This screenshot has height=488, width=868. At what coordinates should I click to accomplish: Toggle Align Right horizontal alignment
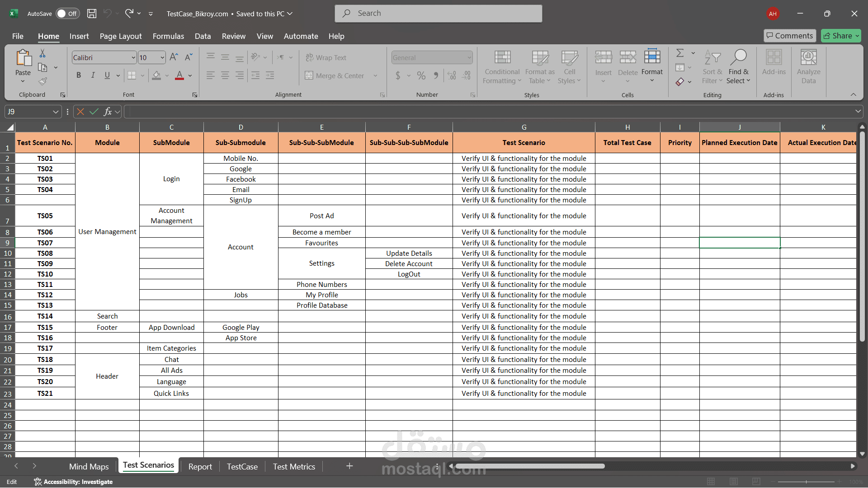coord(240,75)
